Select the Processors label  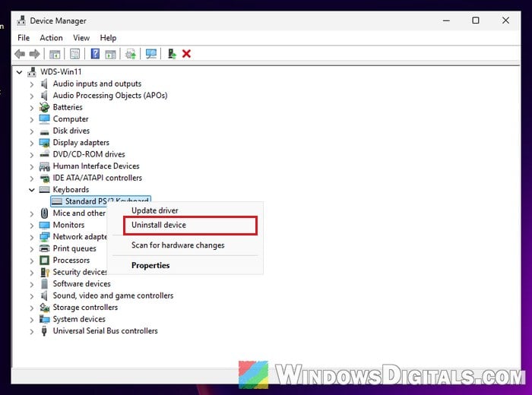pyautogui.click(x=71, y=261)
